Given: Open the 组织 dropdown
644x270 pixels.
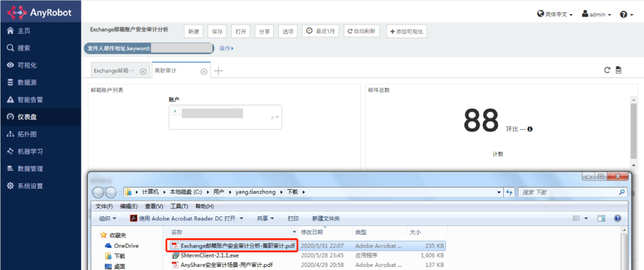Looking at the screenshot, I should coord(107,219).
